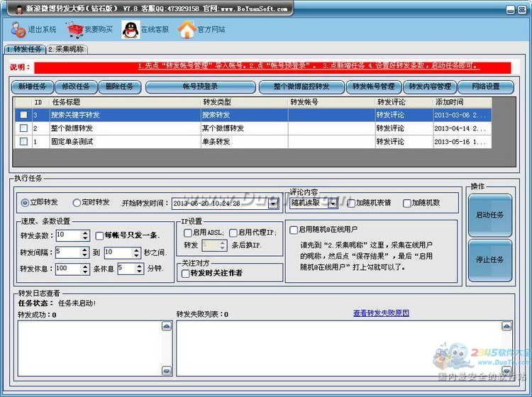
Task: Click the 条后换IP spinner
Action: click(x=223, y=245)
